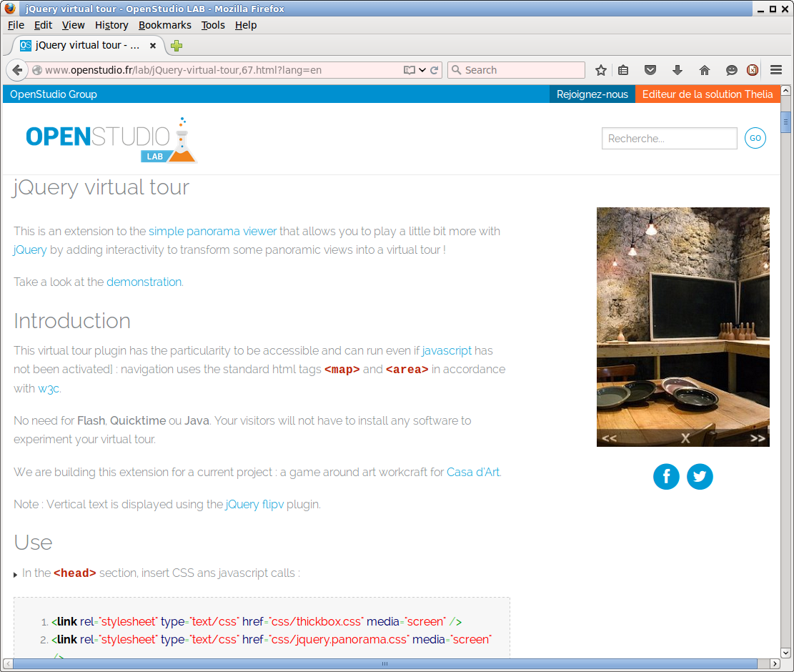Click the GO search button
Viewport: 794px width, 672px height.
[755, 138]
